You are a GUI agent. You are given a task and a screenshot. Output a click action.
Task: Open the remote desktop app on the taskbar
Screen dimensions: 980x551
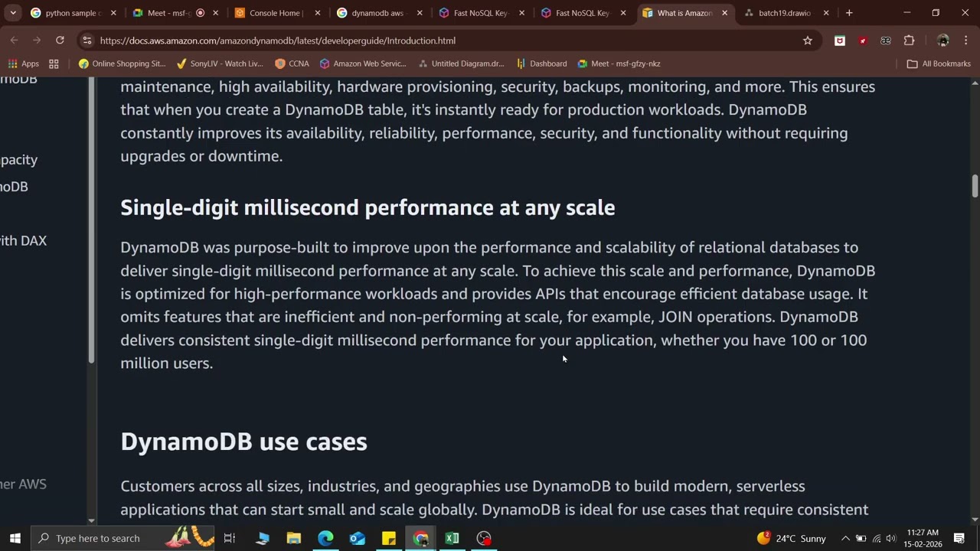tap(263, 538)
